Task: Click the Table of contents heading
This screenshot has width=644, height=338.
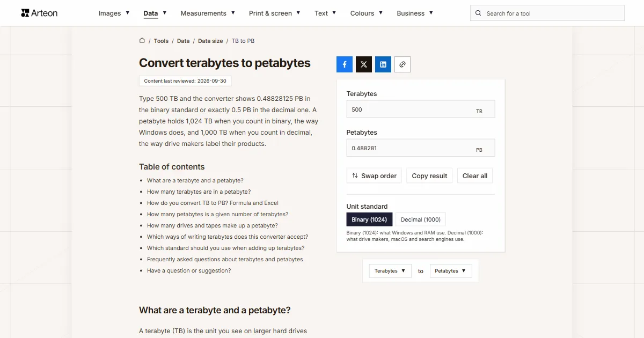Action: coord(172,167)
